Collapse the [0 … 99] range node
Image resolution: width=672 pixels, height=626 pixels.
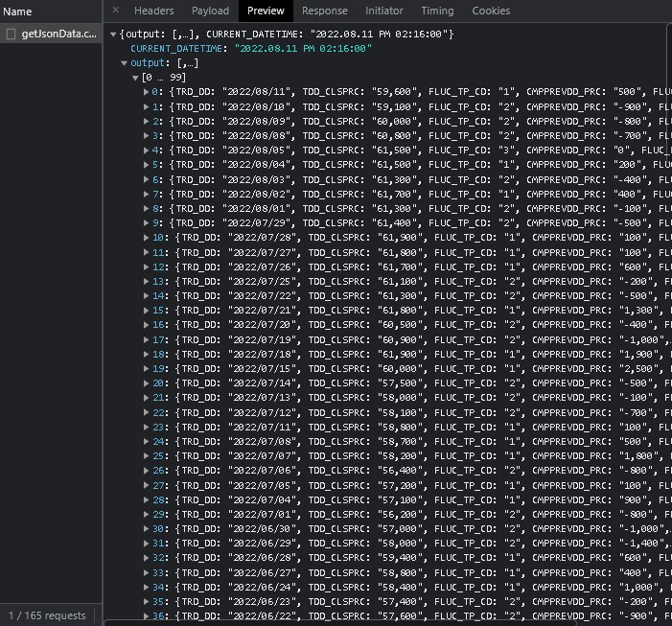135,78
